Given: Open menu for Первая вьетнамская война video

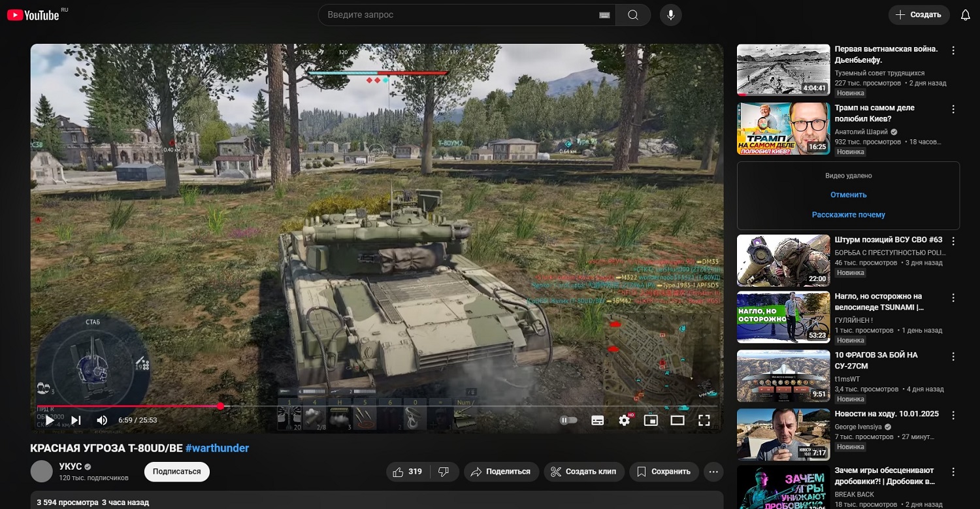Looking at the screenshot, I should pyautogui.click(x=953, y=50).
